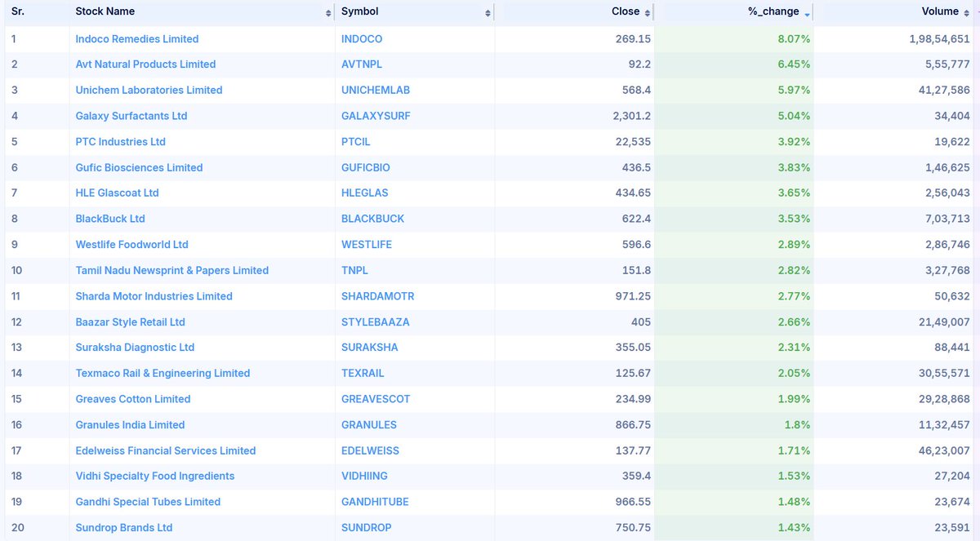Open Vidhi Specialty Food Ingredients link
980x541 pixels.
coord(155,476)
